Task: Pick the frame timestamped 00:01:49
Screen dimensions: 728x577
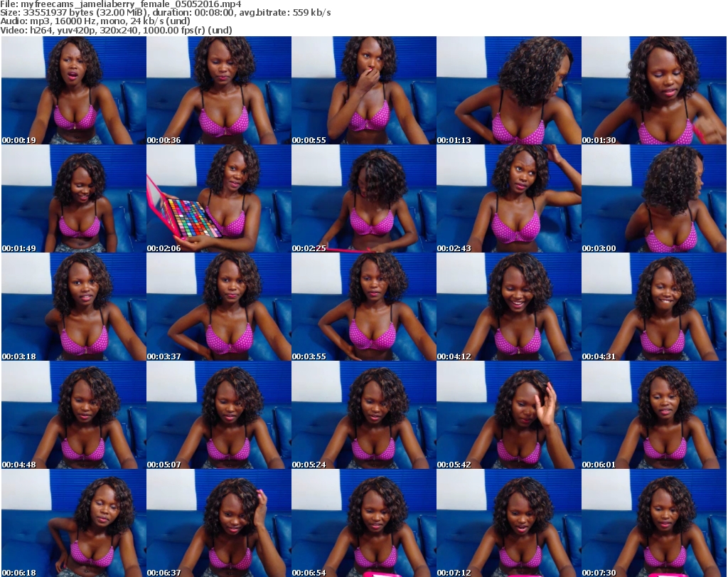Action: pyautogui.click(x=74, y=198)
